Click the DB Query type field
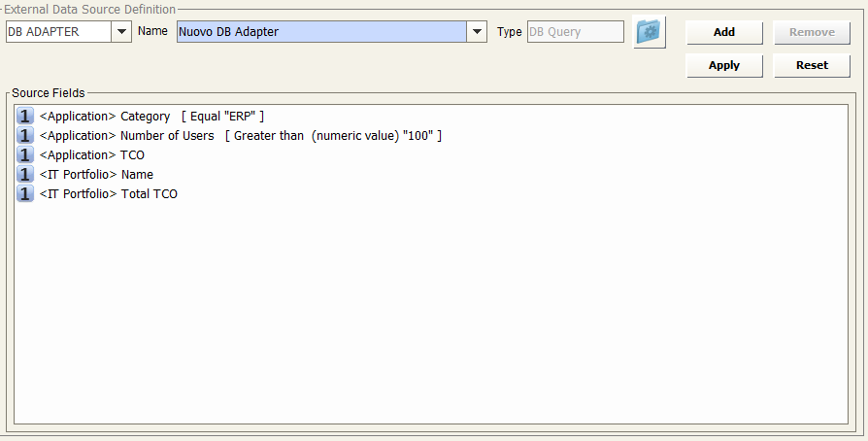The image size is (868, 441). pos(575,32)
